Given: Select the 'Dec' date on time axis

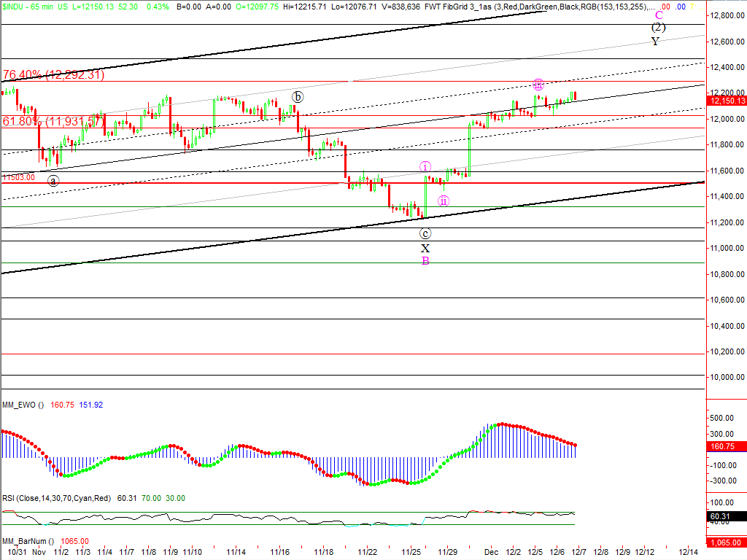Looking at the screenshot, I should (491, 552).
